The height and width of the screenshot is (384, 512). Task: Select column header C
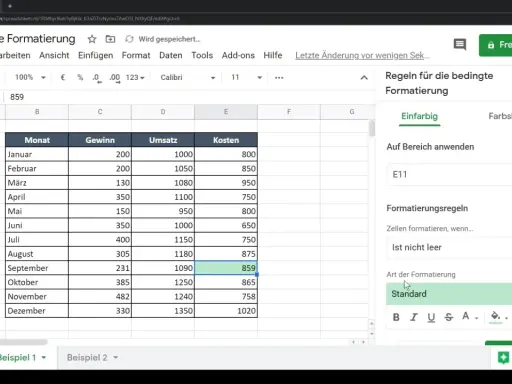(100, 112)
